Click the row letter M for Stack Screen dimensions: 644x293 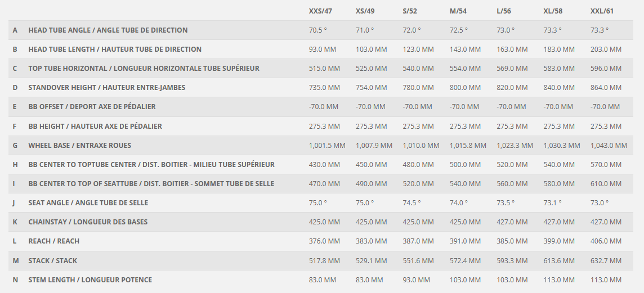pyautogui.click(x=15, y=261)
